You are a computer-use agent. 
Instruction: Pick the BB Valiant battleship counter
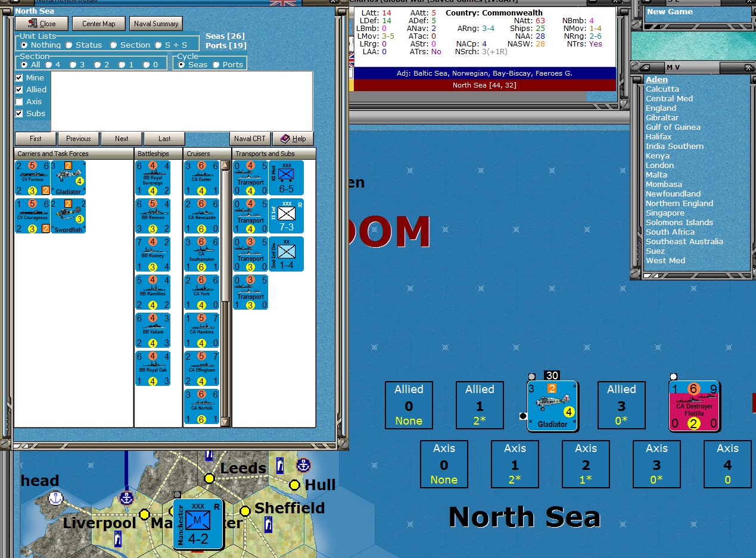click(153, 331)
